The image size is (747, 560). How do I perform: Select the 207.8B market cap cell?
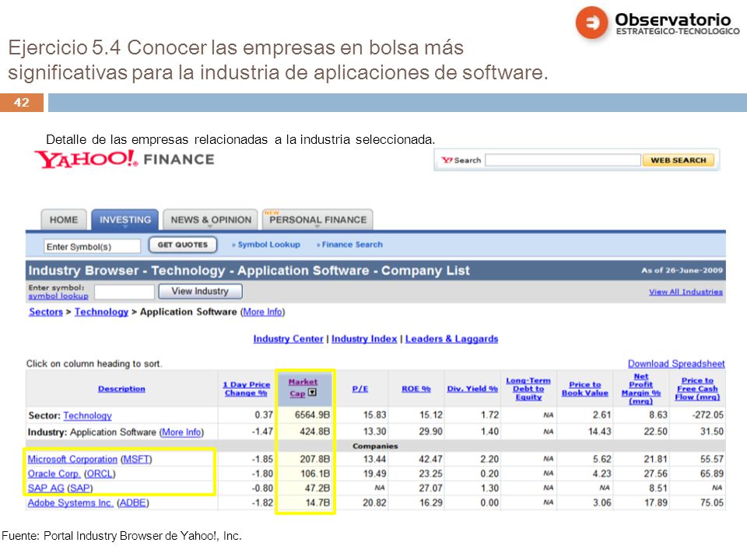[315, 459]
